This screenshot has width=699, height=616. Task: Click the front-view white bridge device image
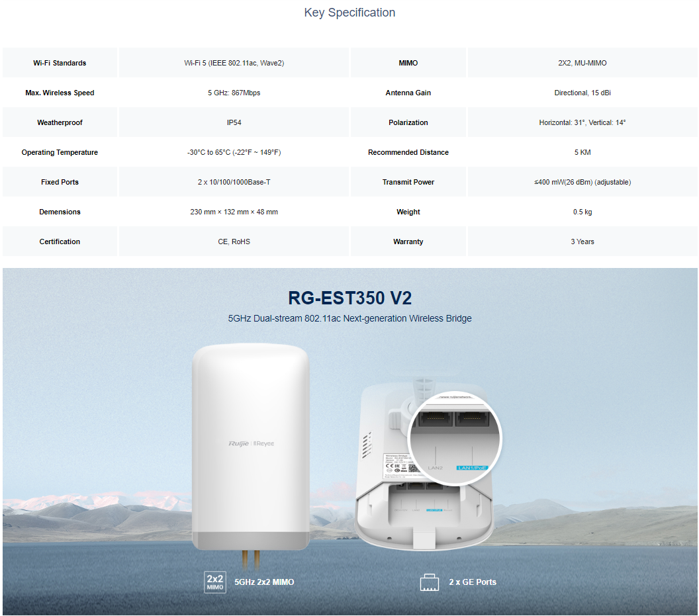251,447
